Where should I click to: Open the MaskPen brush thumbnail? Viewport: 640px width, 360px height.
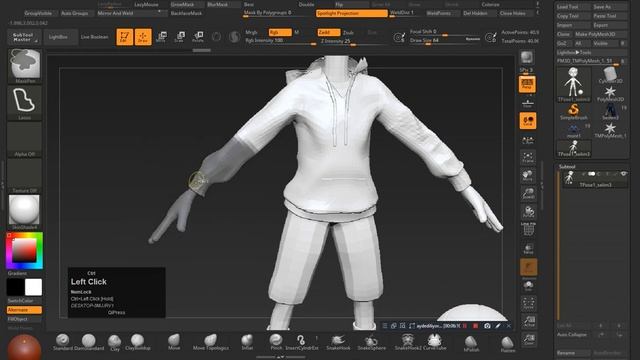point(24,66)
